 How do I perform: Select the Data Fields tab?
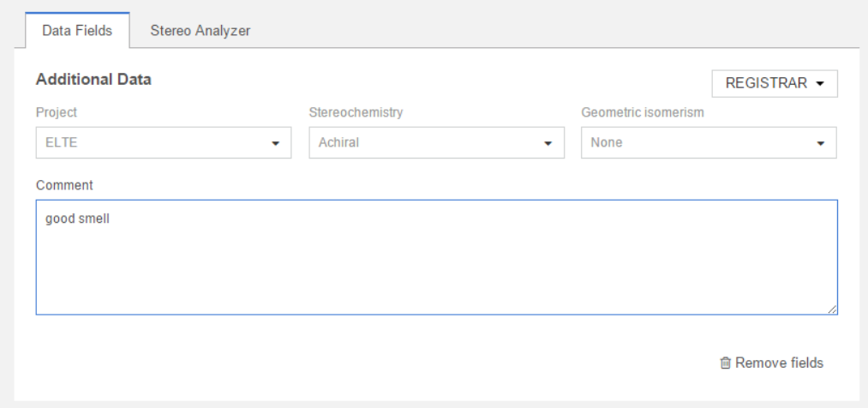click(77, 31)
